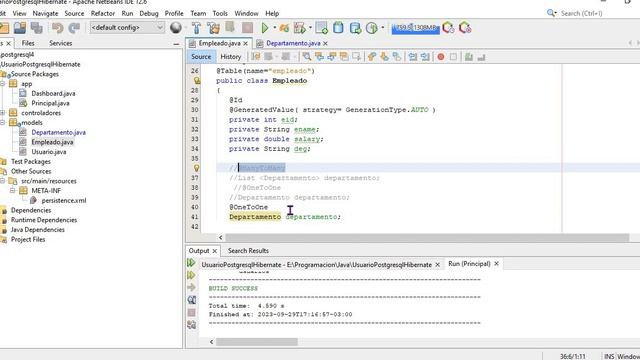This screenshot has height=360, width=640.
Task: Close the Departamento.java editor tab
Action: click(x=325, y=43)
